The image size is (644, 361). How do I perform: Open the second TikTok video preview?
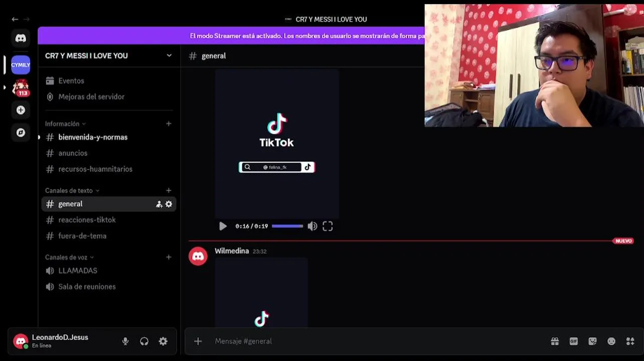pyautogui.click(x=261, y=292)
